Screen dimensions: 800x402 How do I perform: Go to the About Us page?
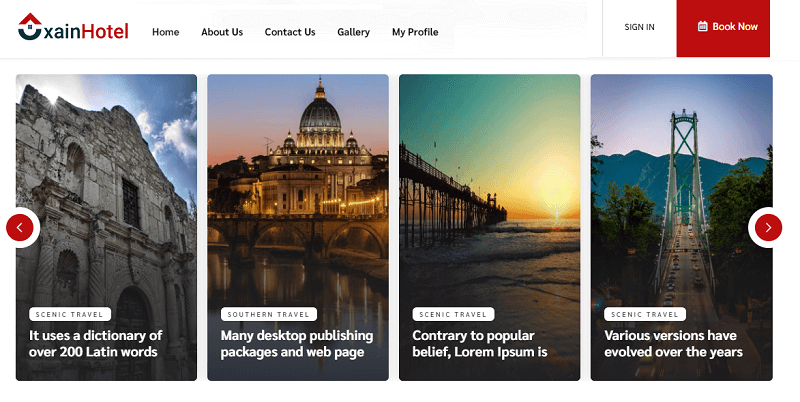(x=222, y=32)
